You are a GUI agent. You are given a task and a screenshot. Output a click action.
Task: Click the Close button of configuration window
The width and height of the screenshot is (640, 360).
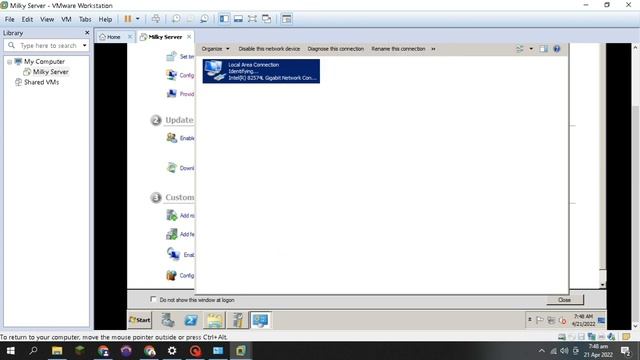point(565,300)
